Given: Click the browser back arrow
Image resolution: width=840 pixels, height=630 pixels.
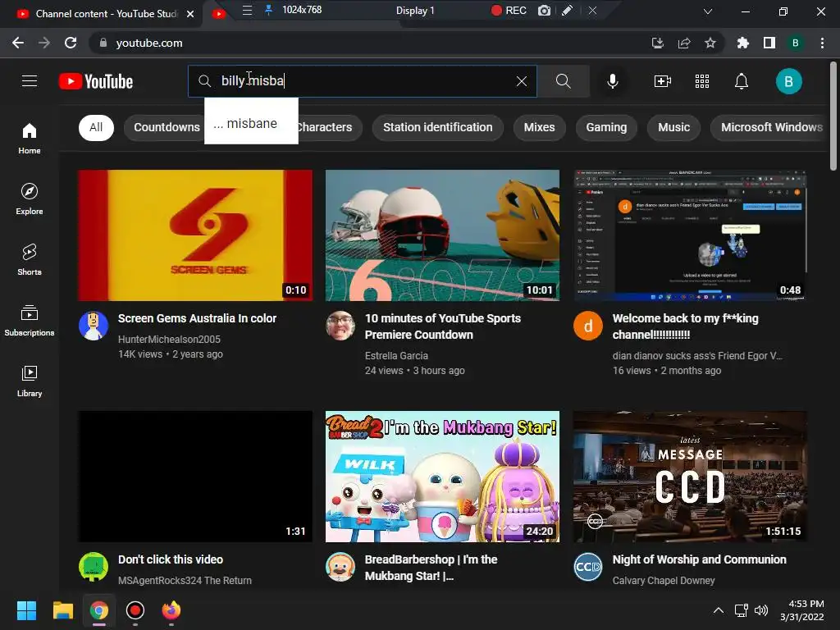Looking at the screenshot, I should (18, 43).
